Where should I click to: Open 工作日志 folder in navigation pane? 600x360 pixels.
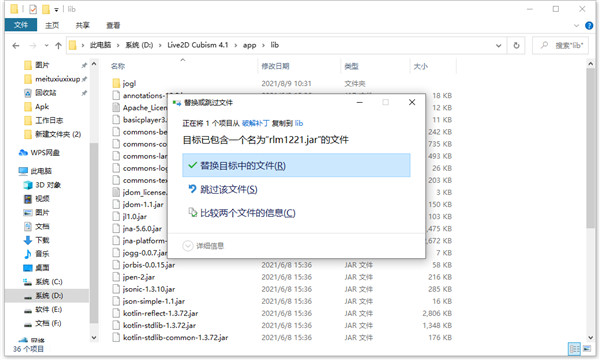[x=49, y=120]
